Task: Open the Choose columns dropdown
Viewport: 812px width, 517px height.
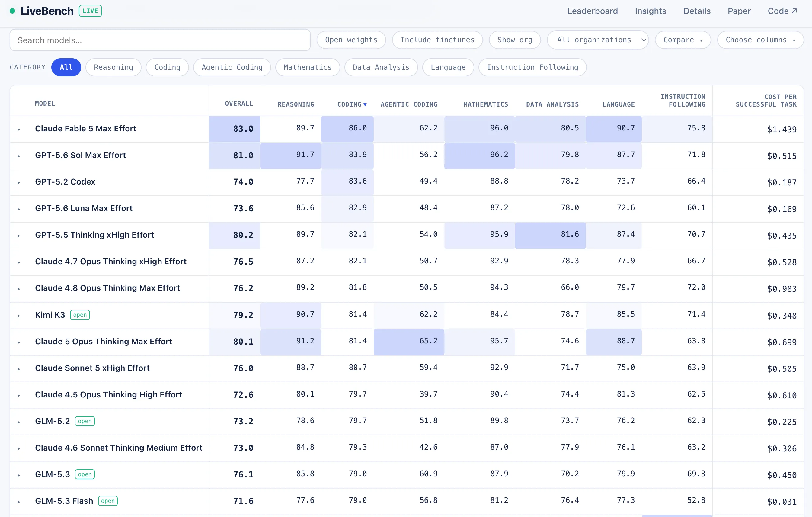Action: tap(760, 40)
